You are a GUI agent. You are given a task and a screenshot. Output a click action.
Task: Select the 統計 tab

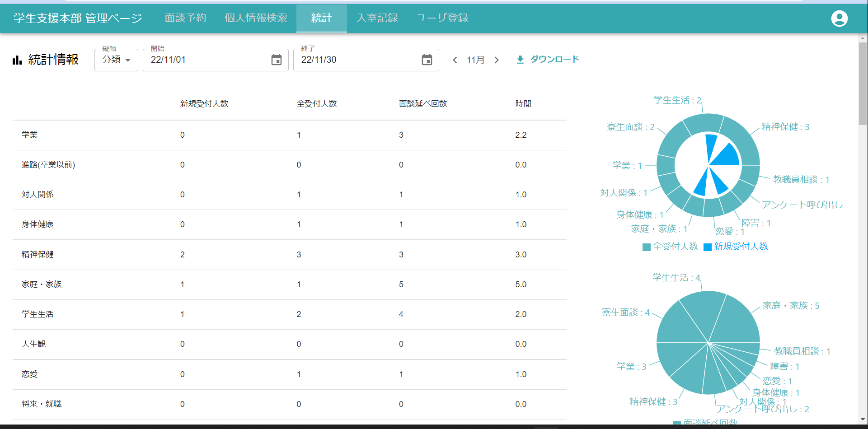tap(322, 18)
